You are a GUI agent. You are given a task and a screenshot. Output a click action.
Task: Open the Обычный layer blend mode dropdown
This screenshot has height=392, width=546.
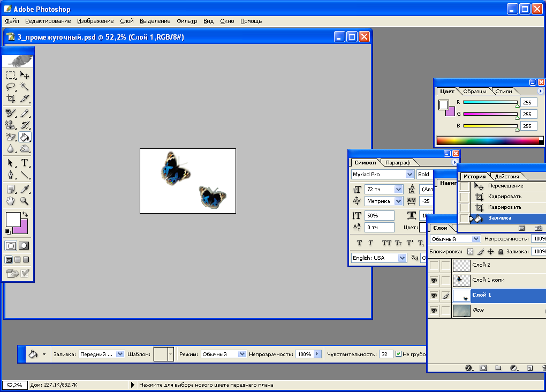coord(476,239)
